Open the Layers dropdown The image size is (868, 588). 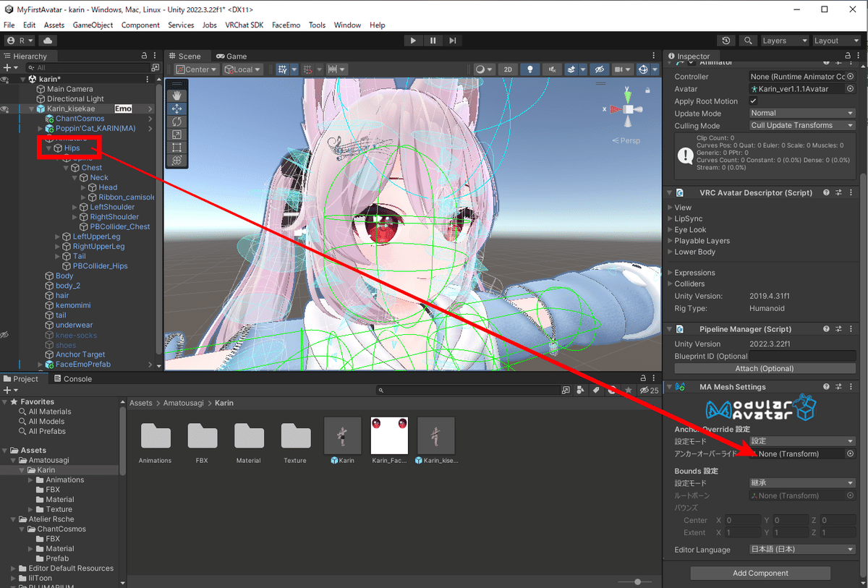784,41
